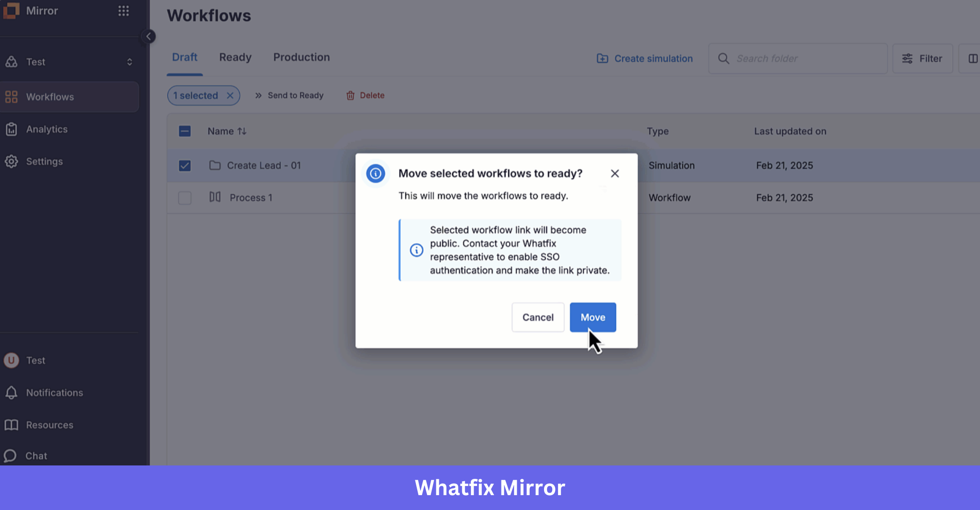Click the info icon in SSO notice

(416, 250)
